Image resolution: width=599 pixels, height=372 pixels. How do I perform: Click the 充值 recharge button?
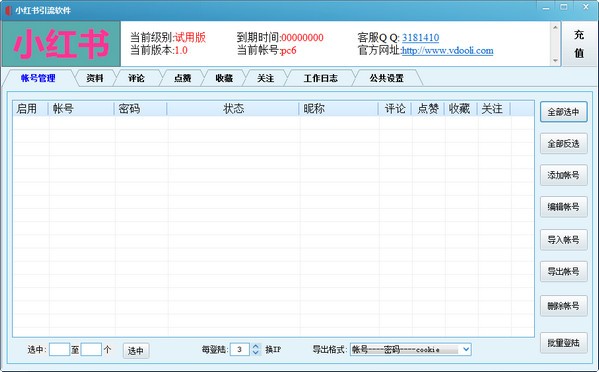pyautogui.click(x=579, y=44)
